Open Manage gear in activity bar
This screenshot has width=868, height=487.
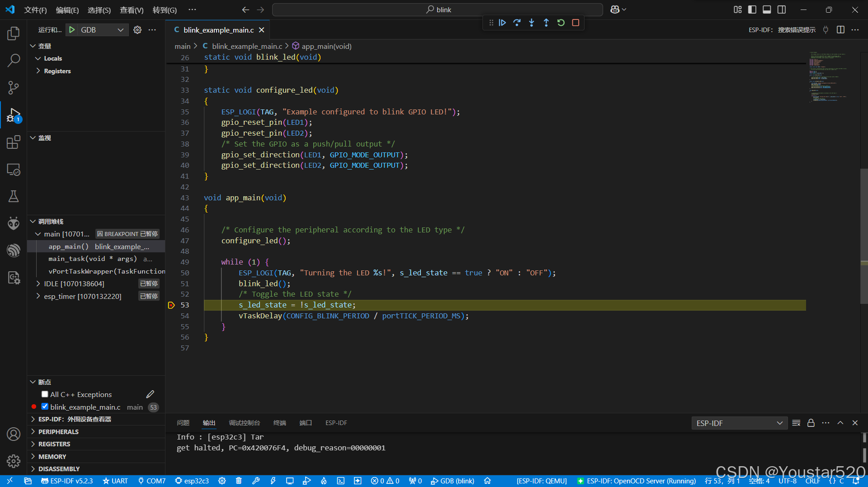coord(14,461)
